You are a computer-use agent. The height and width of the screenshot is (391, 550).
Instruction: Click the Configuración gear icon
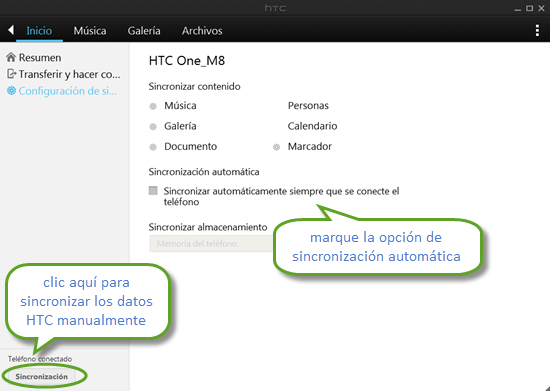click(x=12, y=91)
